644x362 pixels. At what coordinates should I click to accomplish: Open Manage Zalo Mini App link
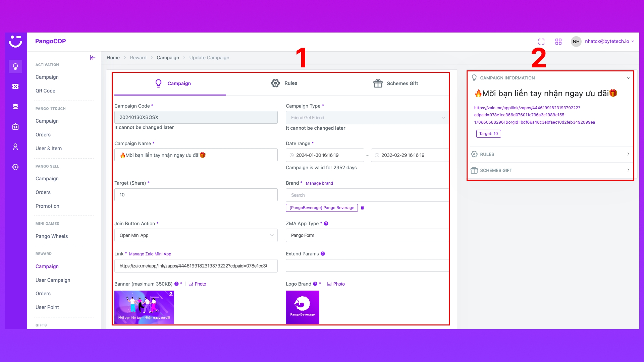click(x=150, y=254)
